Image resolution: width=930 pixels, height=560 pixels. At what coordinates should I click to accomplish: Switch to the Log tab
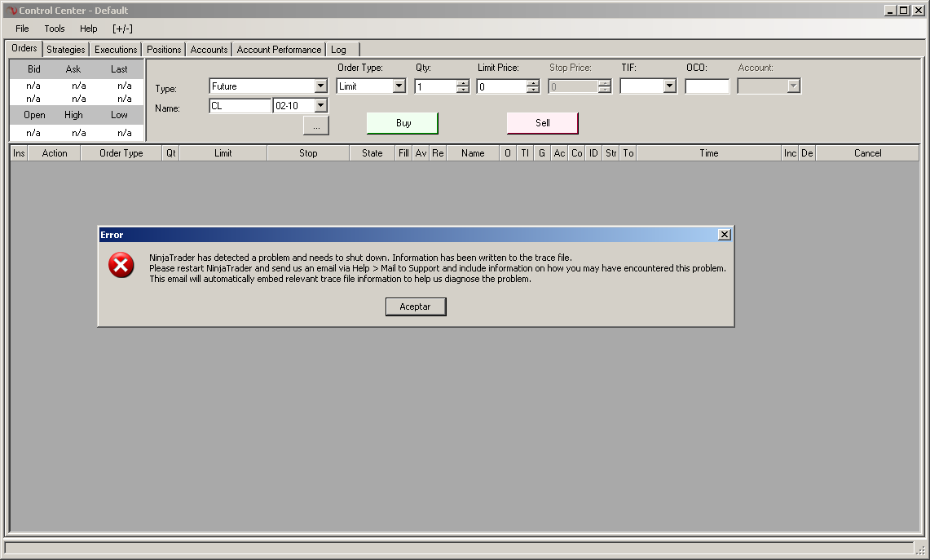pos(343,50)
